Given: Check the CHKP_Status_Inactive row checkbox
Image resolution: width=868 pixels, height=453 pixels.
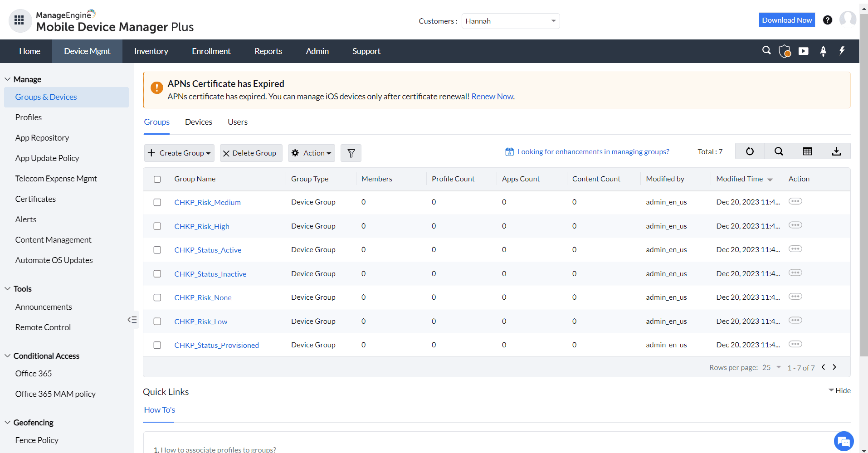Looking at the screenshot, I should [157, 274].
